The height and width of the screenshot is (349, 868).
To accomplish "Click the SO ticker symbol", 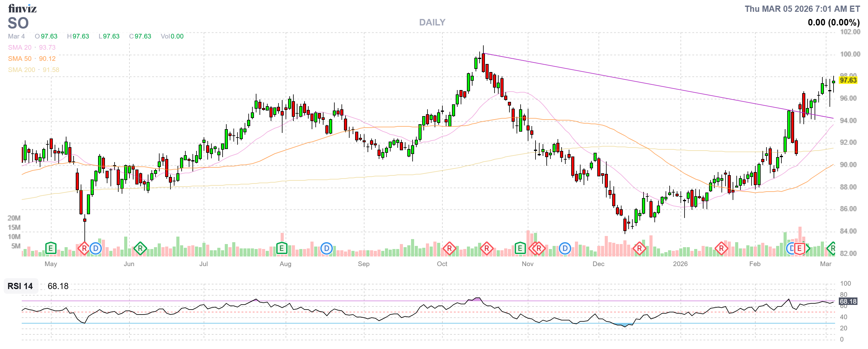I will pyautogui.click(x=18, y=23).
